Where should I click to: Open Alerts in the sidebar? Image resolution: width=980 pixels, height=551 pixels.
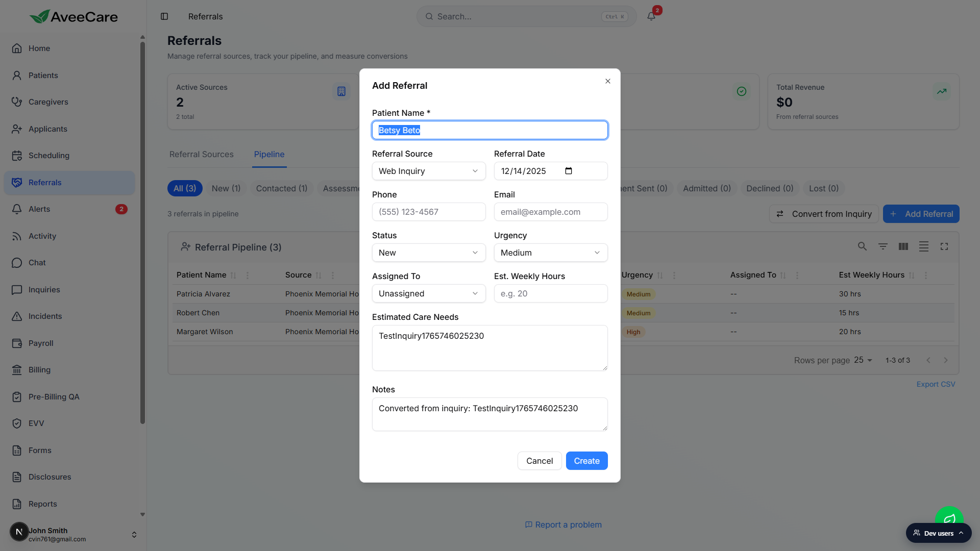(x=69, y=209)
